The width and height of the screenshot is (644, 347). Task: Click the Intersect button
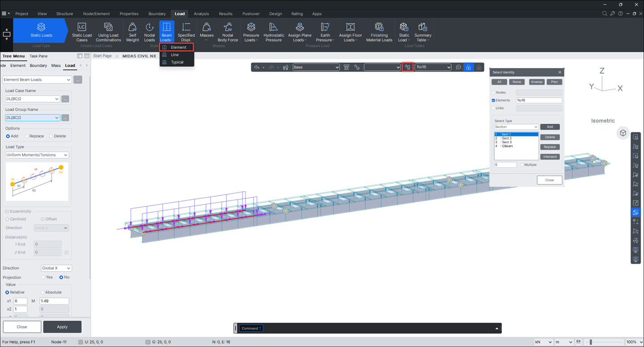pos(550,157)
